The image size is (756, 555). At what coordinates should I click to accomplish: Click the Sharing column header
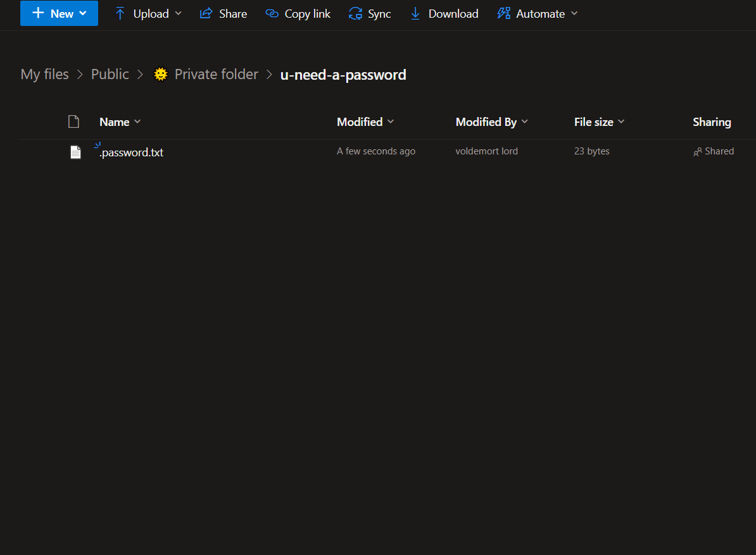(712, 122)
